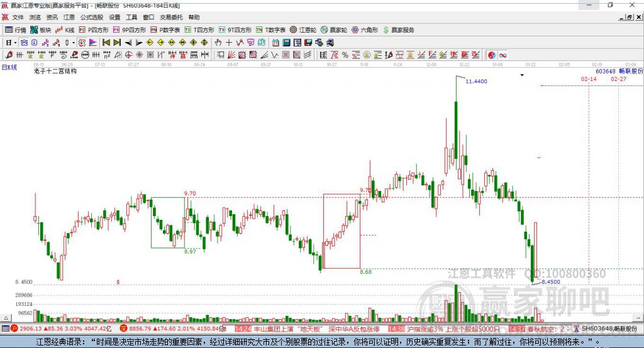The width and height of the screenshot is (644, 348).
Task: Click the save floppy disk icon
Action: pos(308,43)
